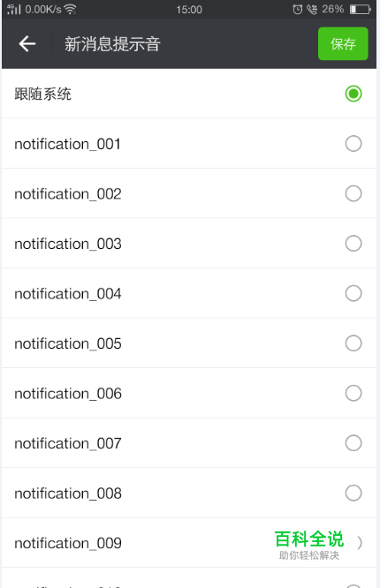Tap the notification_009 list entry

[x=189, y=543]
